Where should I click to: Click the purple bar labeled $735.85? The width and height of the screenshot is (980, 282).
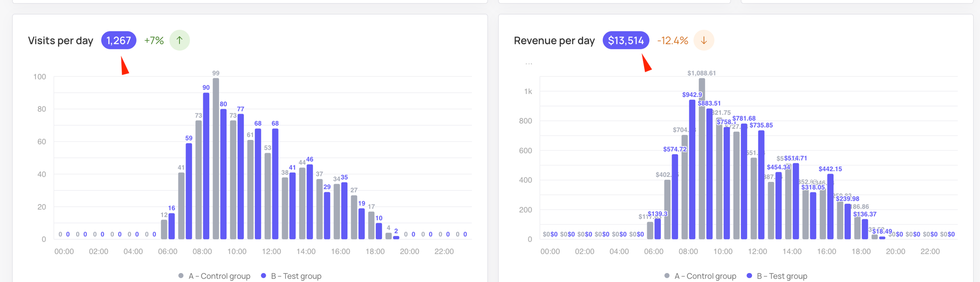point(761,185)
